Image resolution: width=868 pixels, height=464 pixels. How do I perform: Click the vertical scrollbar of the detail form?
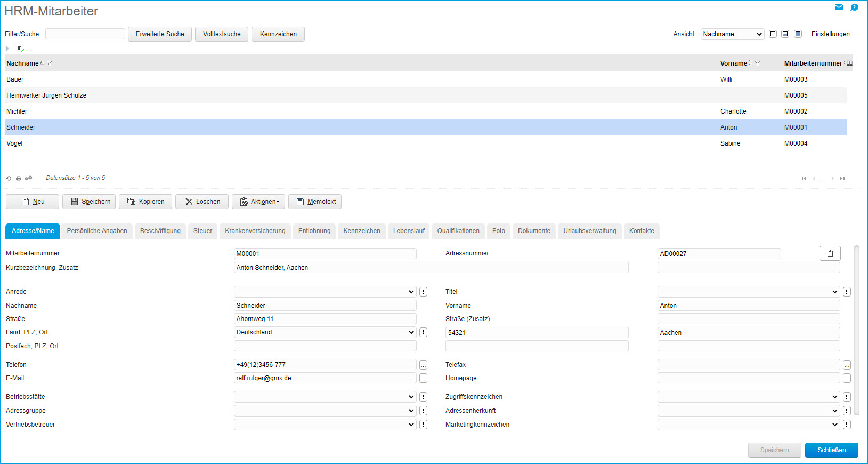point(856,331)
